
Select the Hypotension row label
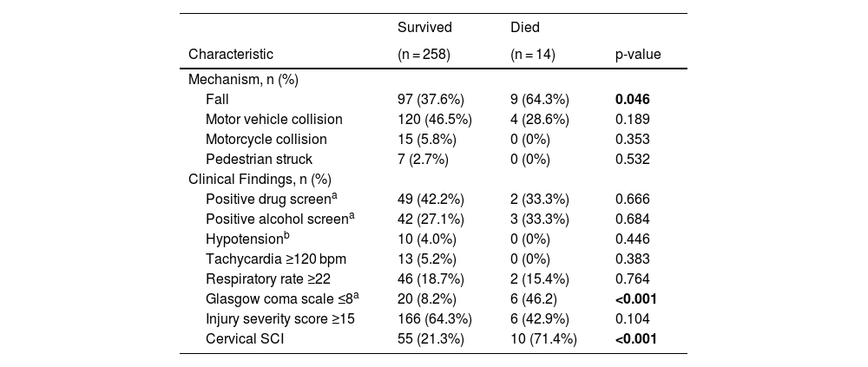pos(244,239)
